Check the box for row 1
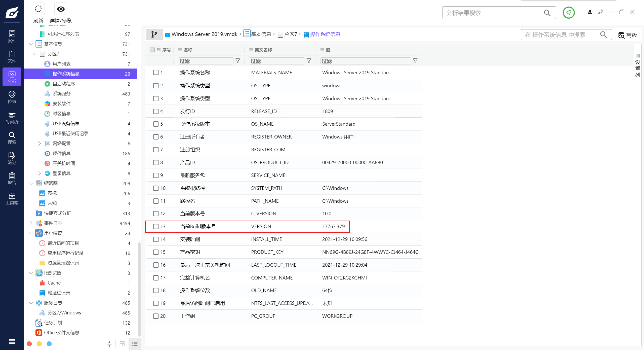The height and width of the screenshot is (350, 644). pos(156,73)
